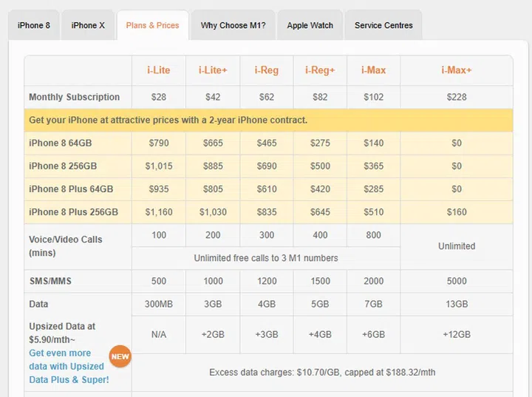This screenshot has width=532, height=397.
Task: Select the i-Lite+ plan header
Action: coord(213,70)
